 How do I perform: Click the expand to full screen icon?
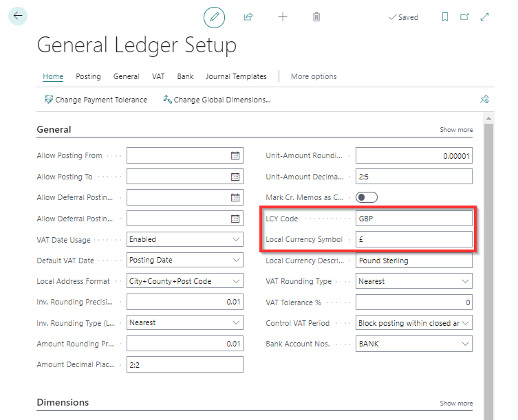coord(485,17)
